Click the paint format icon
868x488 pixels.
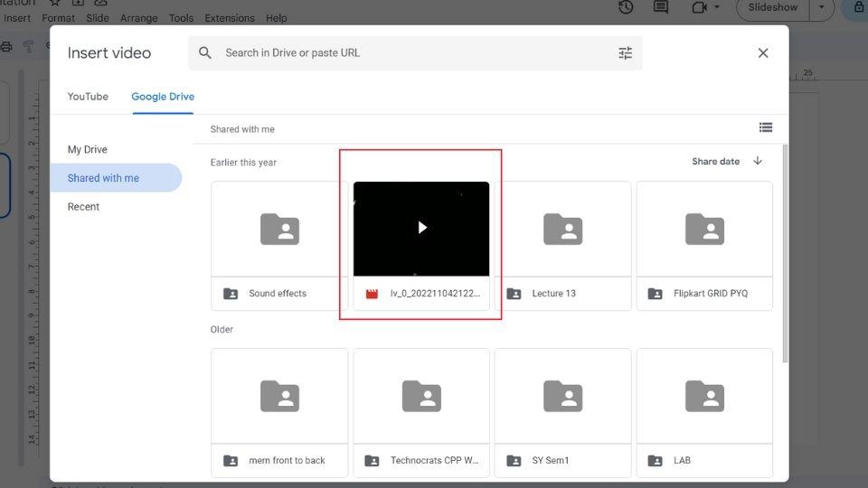28,46
